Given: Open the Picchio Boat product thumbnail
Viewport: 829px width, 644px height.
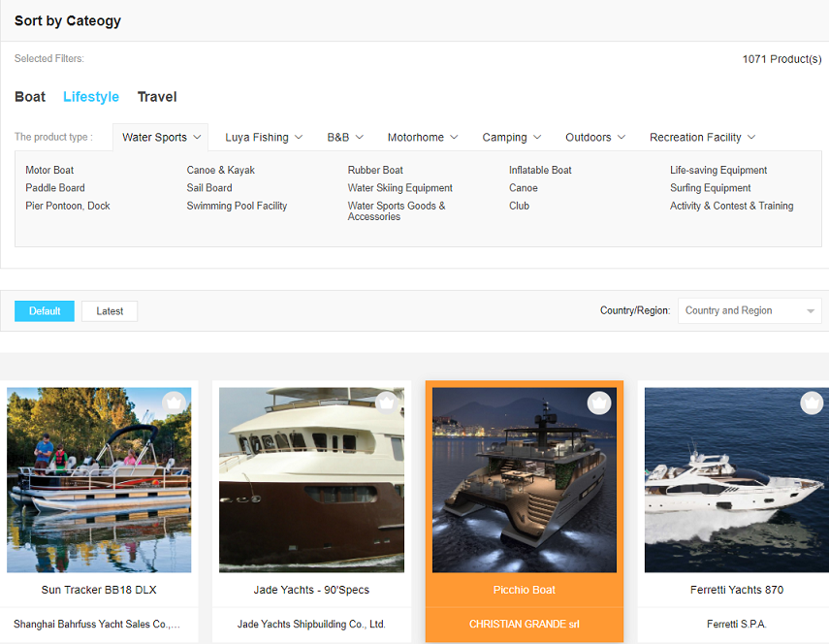Looking at the screenshot, I should [x=524, y=480].
